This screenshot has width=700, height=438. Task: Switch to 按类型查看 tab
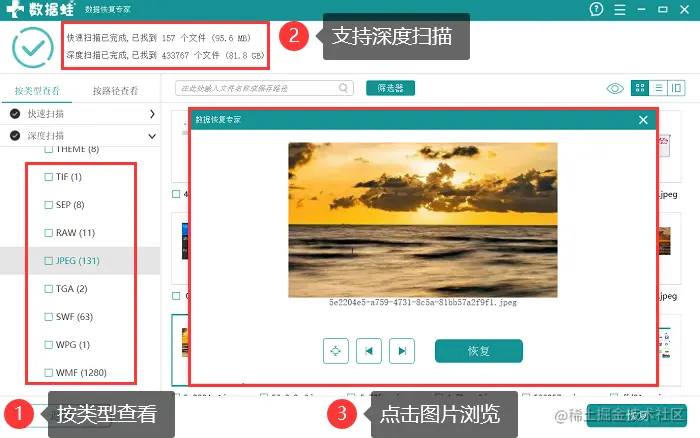pos(37,91)
